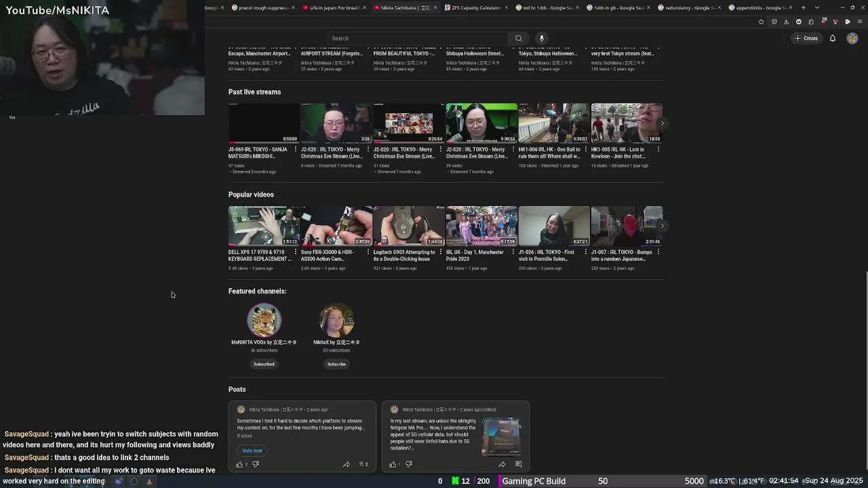Open options menu for DELL XPS video
Viewport: 868px width, 488px height.
(296, 252)
